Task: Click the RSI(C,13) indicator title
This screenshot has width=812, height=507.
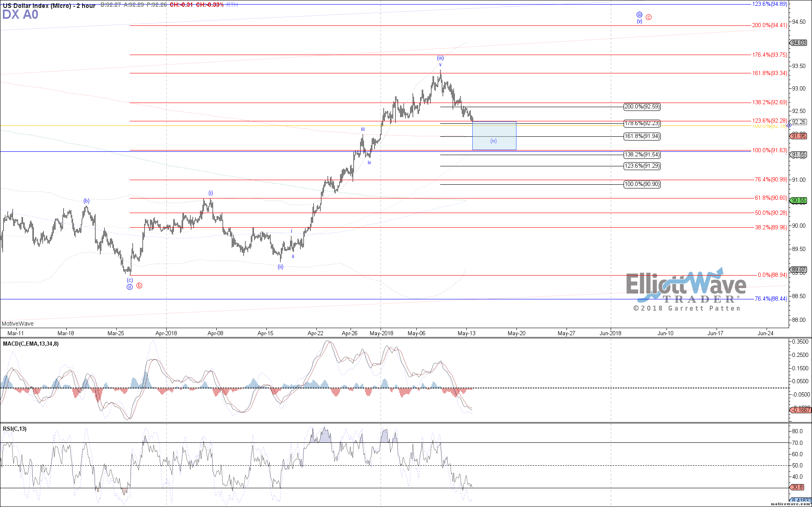Action: (15, 429)
